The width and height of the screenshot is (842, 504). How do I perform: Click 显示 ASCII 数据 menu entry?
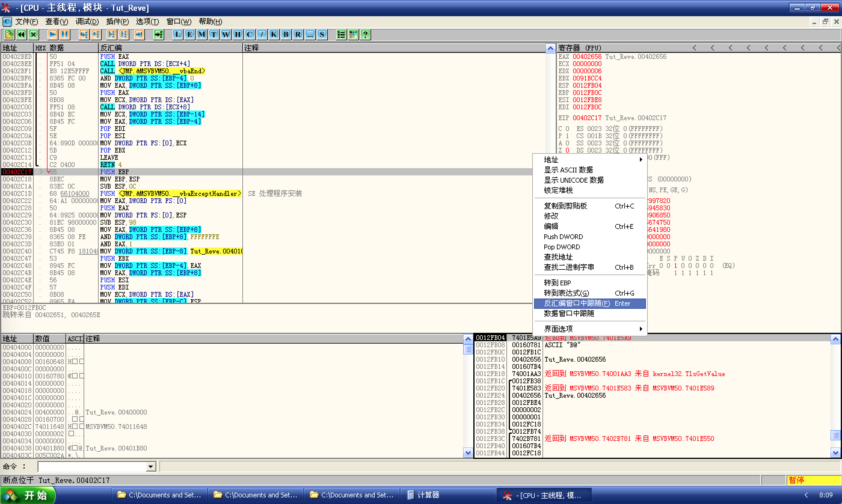coord(568,170)
